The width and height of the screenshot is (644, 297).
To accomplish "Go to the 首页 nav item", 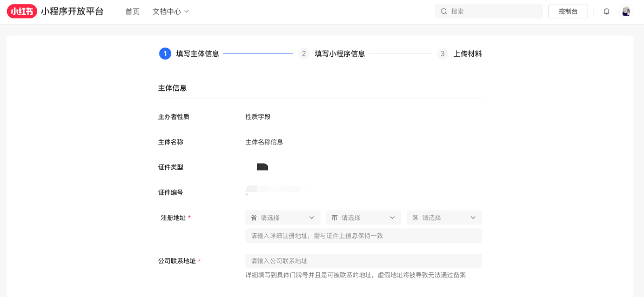I will pyautogui.click(x=132, y=11).
